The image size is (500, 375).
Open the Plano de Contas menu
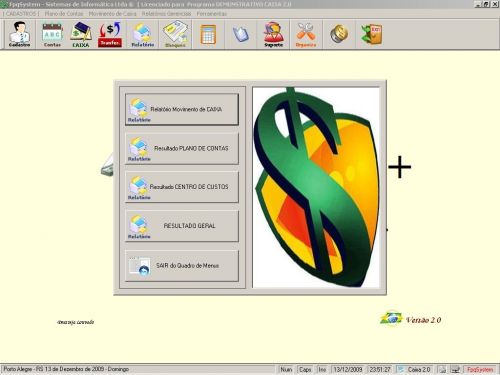pyautogui.click(x=64, y=14)
